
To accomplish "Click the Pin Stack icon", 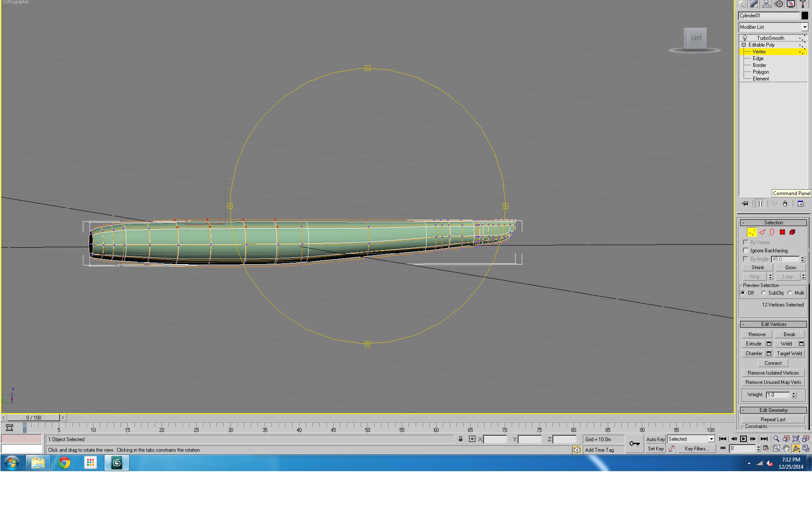I will tap(745, 204).
